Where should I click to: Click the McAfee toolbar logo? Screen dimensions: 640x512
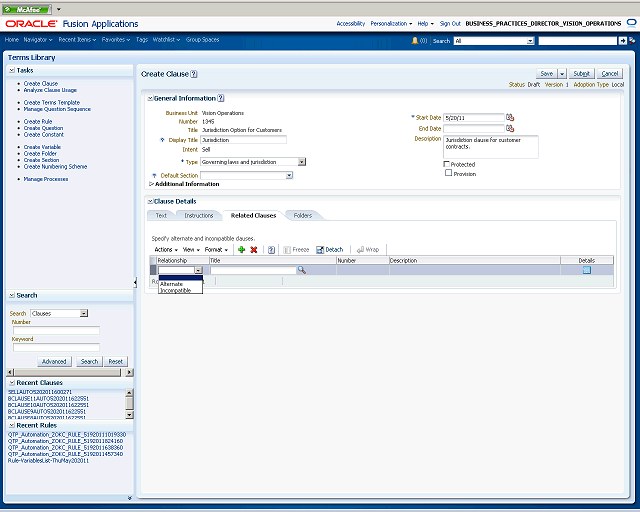[x=27, y=9]
